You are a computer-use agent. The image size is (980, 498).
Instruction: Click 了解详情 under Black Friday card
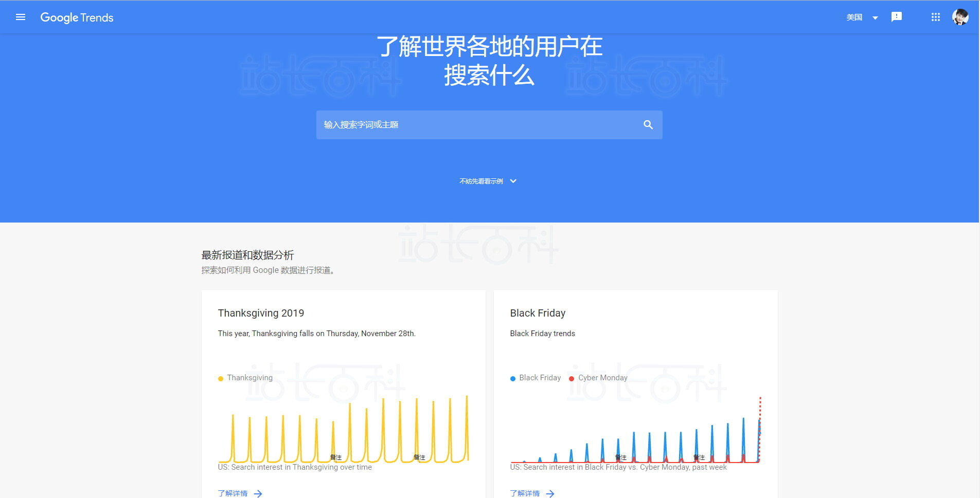pos(525,493)
